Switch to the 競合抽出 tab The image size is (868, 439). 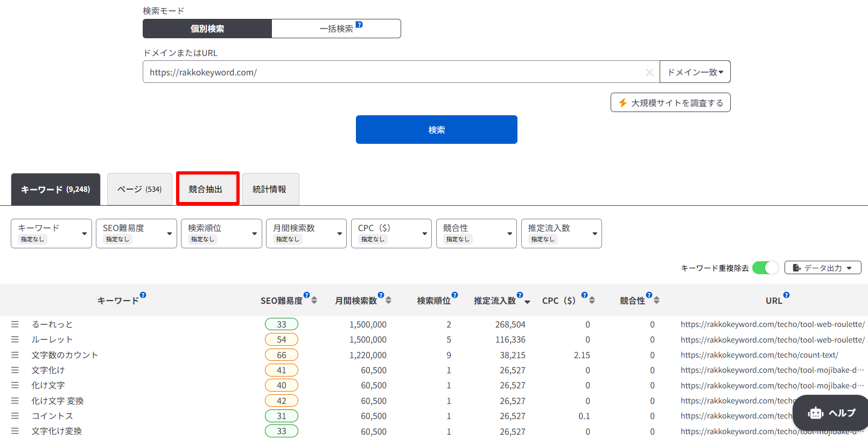tap(207, 189)
